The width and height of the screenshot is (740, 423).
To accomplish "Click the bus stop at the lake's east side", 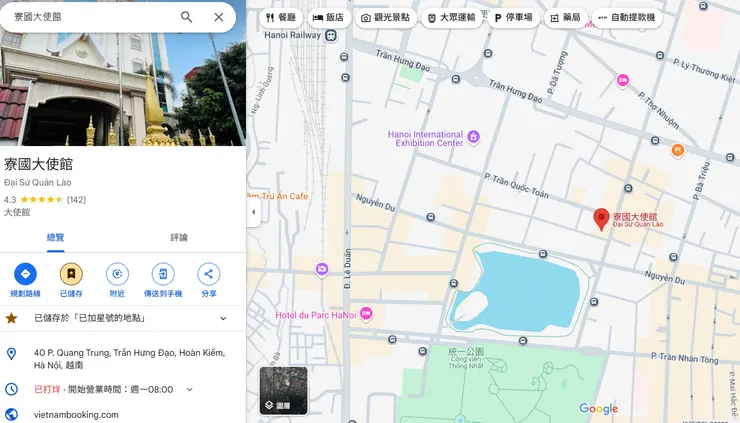I will pyautogui.click(x=594, y=301).
